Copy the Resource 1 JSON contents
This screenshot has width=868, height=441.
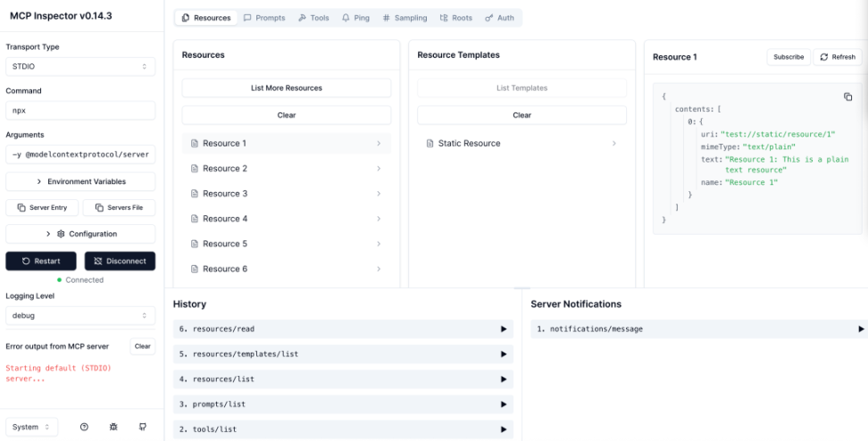(x=847, y=96)
